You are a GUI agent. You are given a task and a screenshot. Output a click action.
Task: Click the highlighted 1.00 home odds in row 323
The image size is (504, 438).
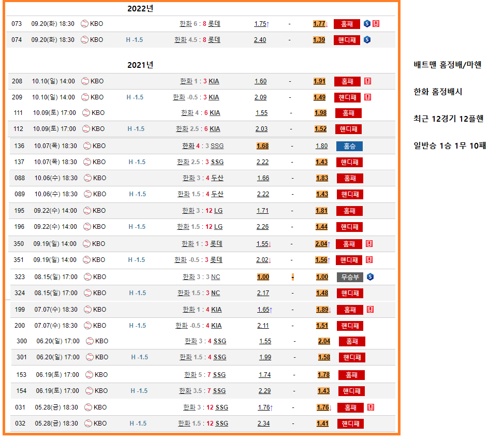coord(263,277)
